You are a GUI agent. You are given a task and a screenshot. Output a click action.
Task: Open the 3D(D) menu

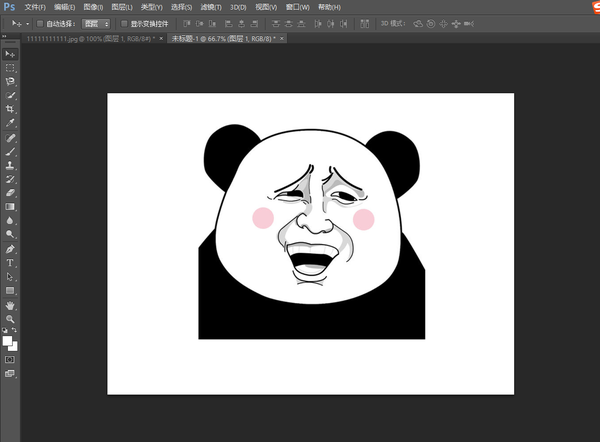tap(238, 7)
